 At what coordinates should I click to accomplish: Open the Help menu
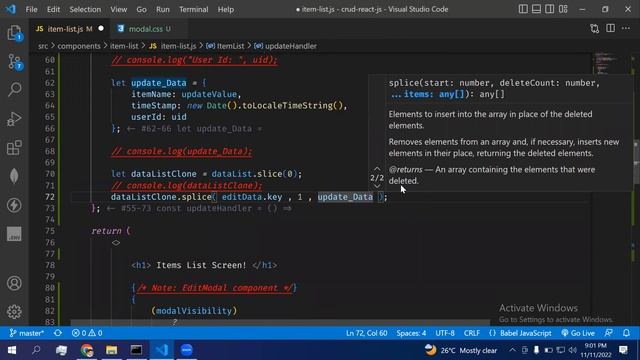[x=226, y=9]
